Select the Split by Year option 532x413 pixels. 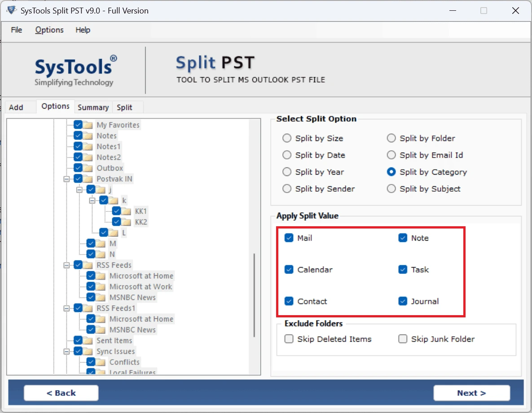point(287,172)
